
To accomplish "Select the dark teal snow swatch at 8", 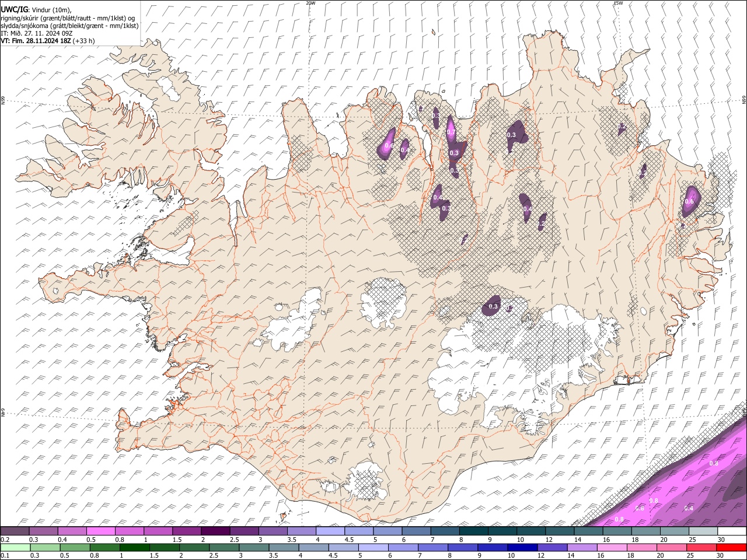I will 473,531.
